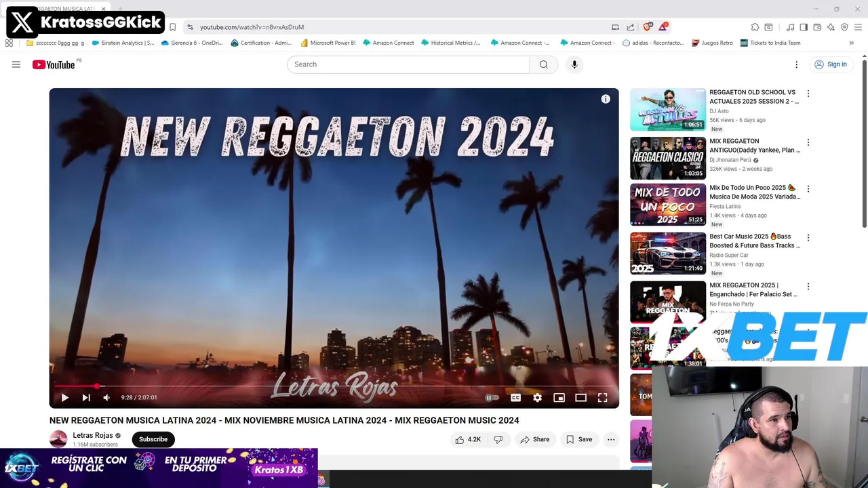This screenshot has width=868, height=488.
Task: Open more actions menu below video
Action: click(611, 439)
